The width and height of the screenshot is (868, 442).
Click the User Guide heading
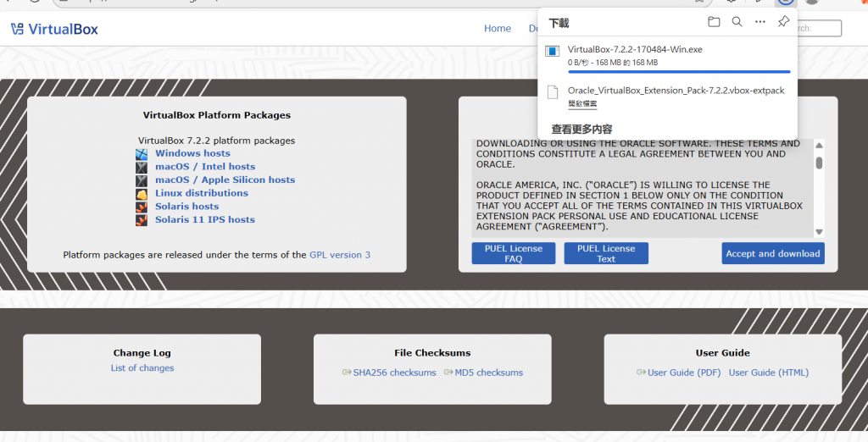click(x=722, y=353)
